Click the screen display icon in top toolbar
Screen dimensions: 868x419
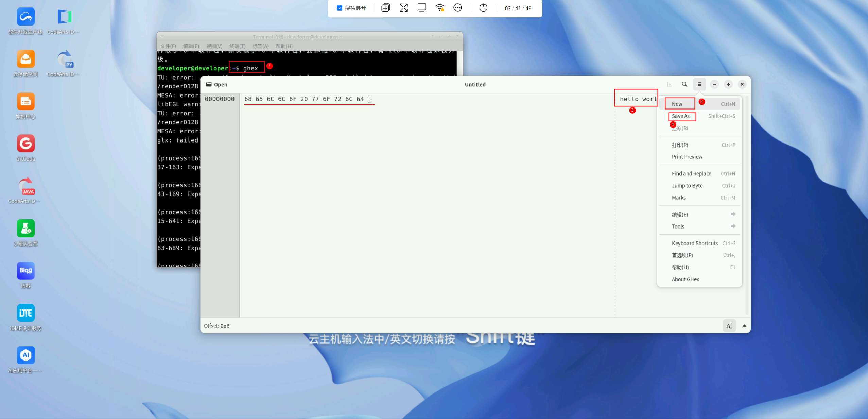(421, 8)
